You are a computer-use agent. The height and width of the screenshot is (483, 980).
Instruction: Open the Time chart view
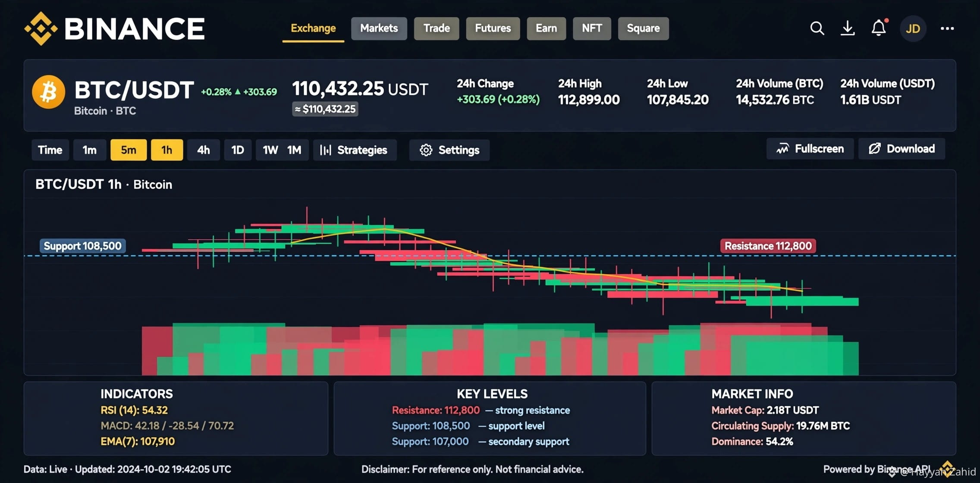click(x=50, y=150)
